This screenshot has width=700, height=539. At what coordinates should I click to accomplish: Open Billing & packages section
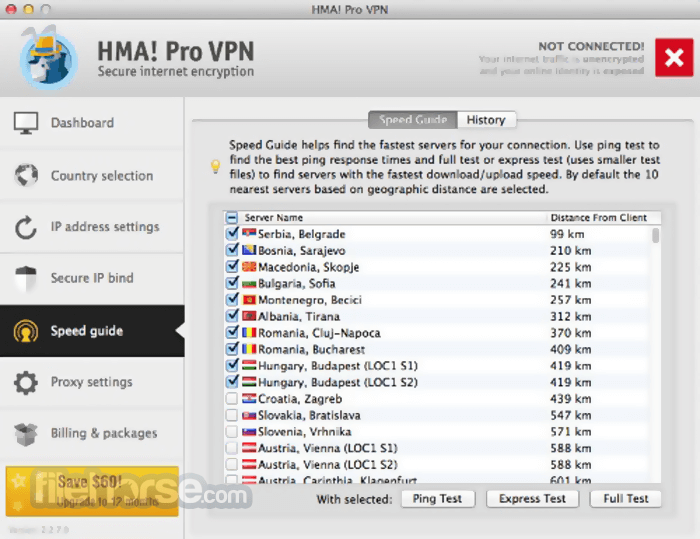point(92,434)
